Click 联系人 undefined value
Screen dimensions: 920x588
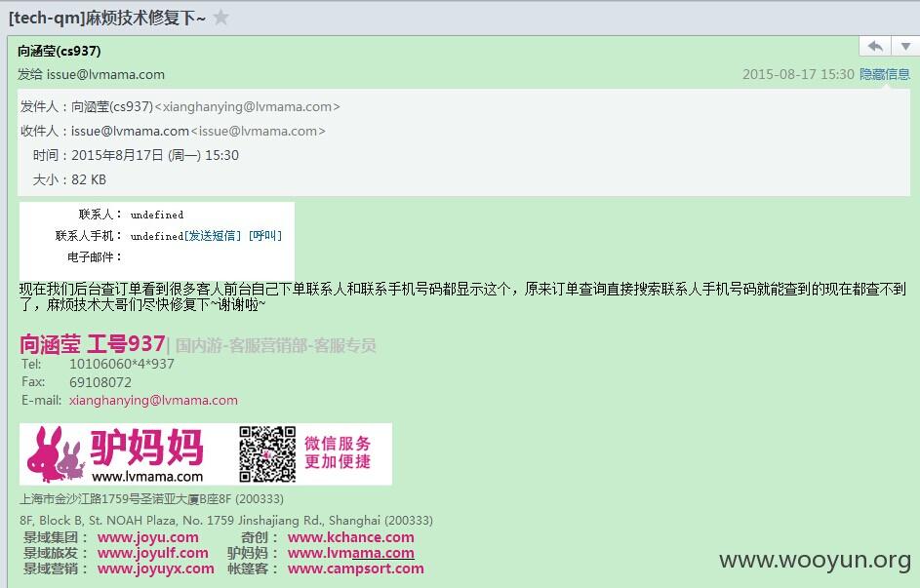157,215
